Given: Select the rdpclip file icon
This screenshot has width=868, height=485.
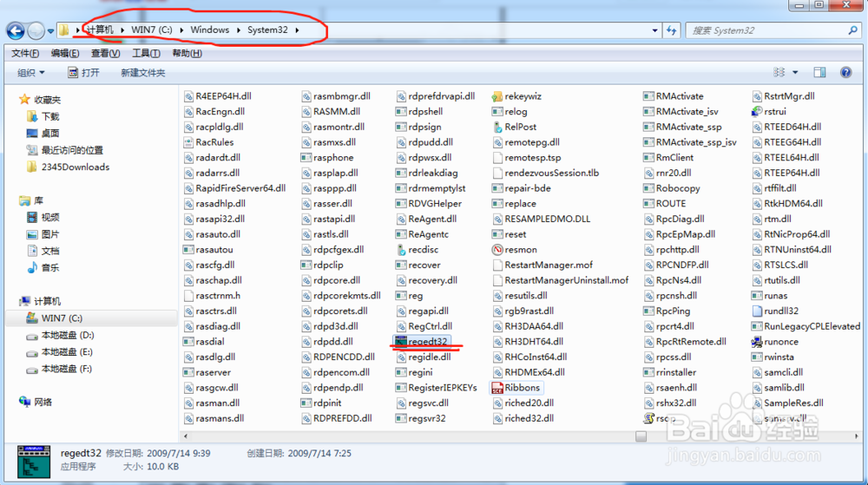Looking at the screenshot, I should click(306, 265).
